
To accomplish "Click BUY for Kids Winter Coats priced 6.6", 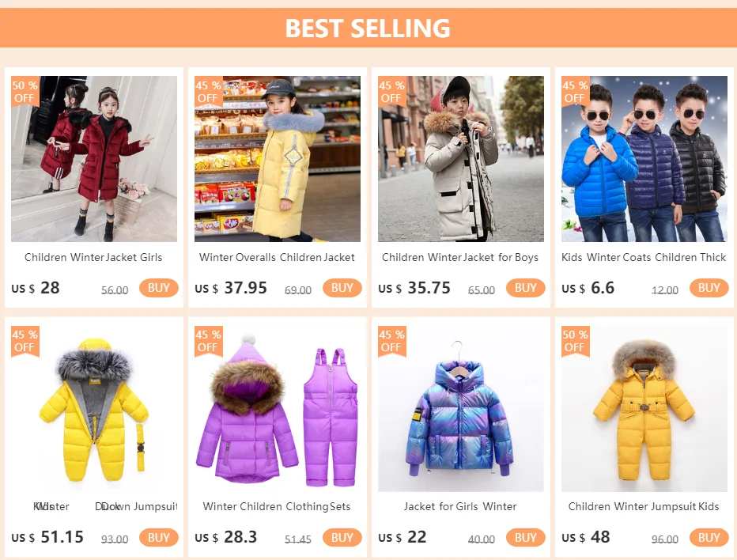I will pyautogui.click(x=709, y=288).
